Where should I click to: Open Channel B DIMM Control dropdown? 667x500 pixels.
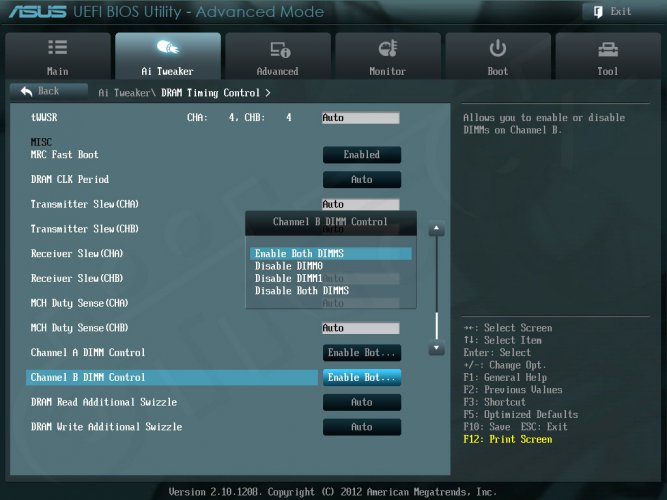click(x=362, y=377)
